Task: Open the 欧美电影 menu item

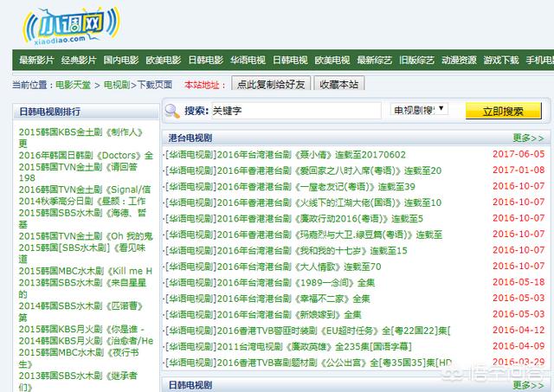Action: (x=164, y=60)
